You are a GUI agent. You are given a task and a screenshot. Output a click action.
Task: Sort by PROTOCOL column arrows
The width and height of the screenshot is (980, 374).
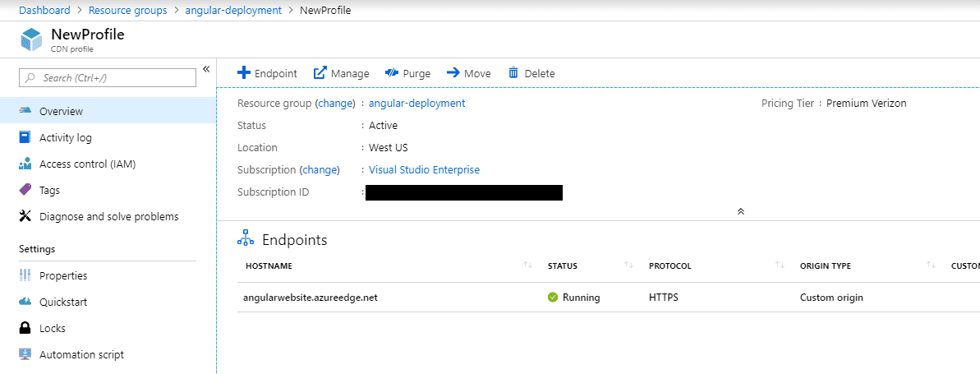point(780,265)
